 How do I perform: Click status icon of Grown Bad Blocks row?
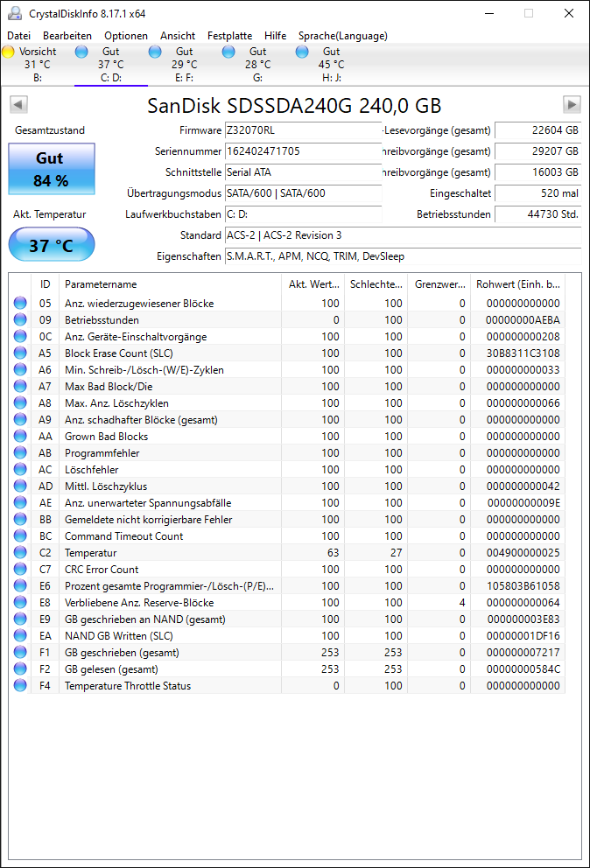point(20,436)
